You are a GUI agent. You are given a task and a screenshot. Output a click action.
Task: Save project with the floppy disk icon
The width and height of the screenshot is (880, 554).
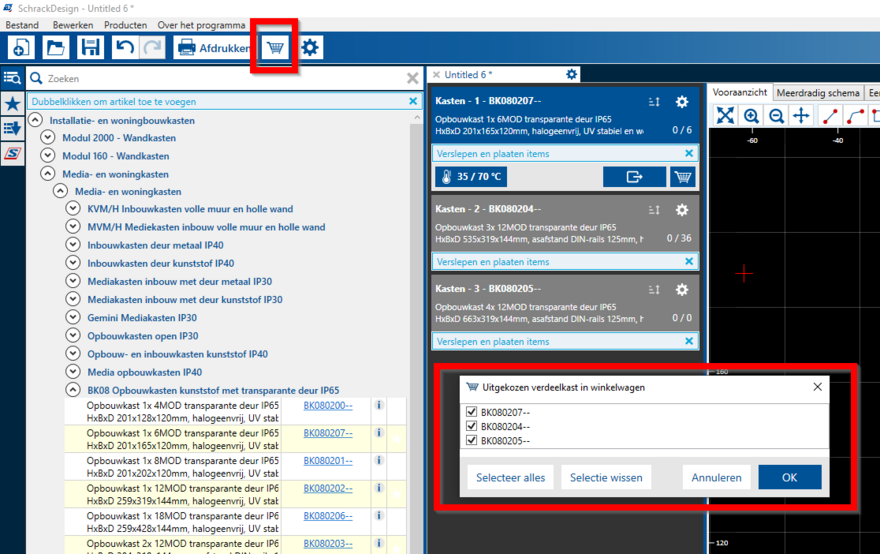pos(90,48)
